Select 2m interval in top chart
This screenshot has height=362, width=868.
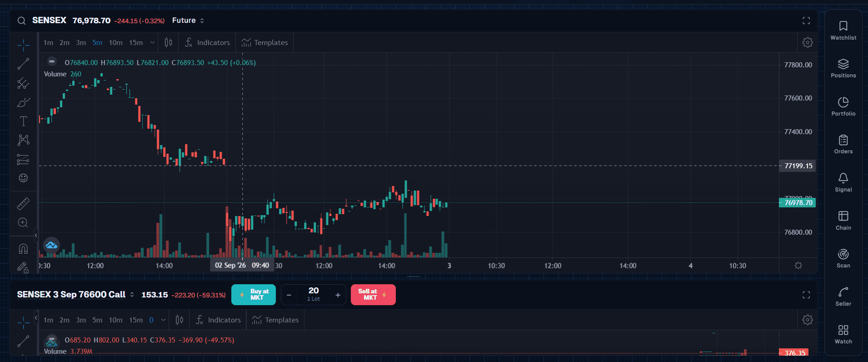[x=65, y=42]
